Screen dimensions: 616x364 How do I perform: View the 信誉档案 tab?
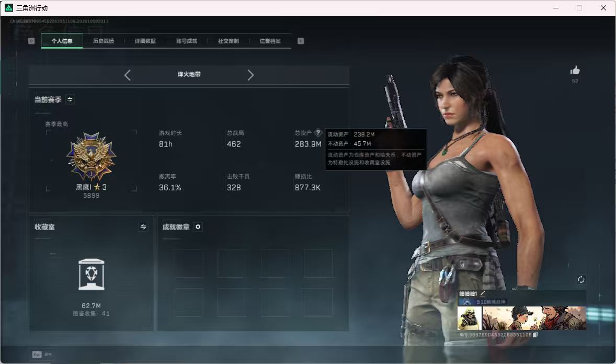click(x=270, y=41)
